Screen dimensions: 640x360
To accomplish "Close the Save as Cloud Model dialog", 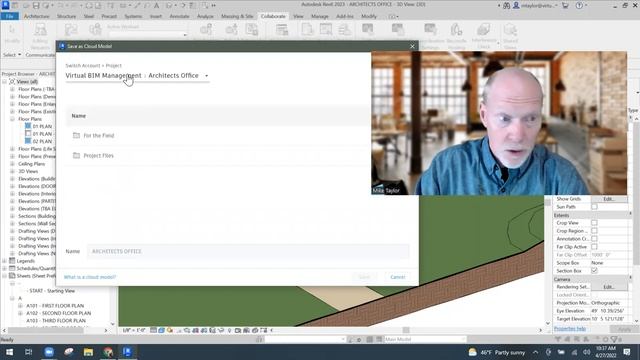I will click(x=412, y=46).
